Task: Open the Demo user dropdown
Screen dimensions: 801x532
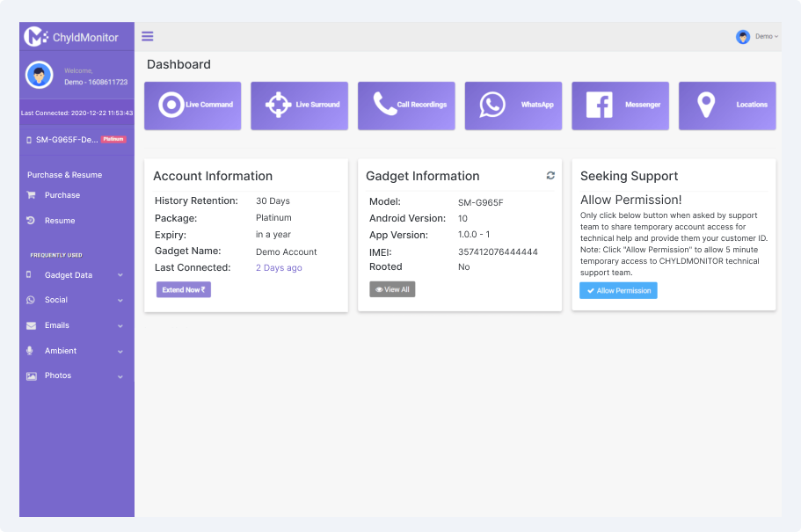Action: 757,36
